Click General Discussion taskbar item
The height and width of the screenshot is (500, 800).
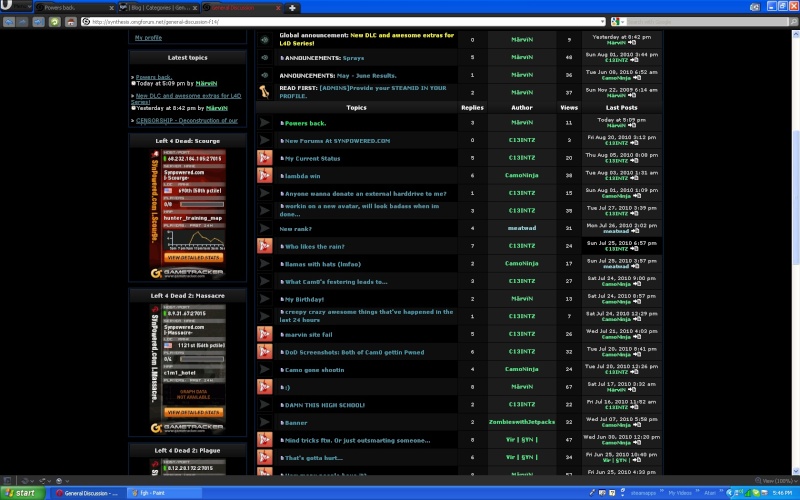click(x=87, y=493)
